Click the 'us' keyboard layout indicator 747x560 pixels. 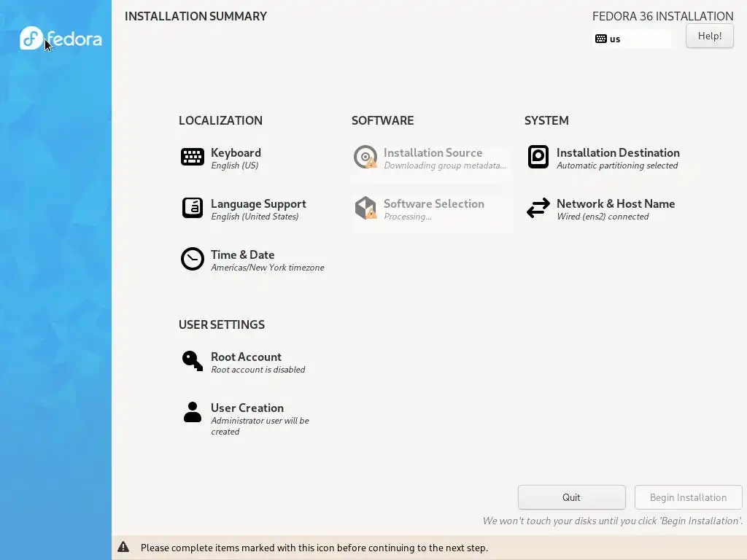pyautogui.click(x=631, y=39)
